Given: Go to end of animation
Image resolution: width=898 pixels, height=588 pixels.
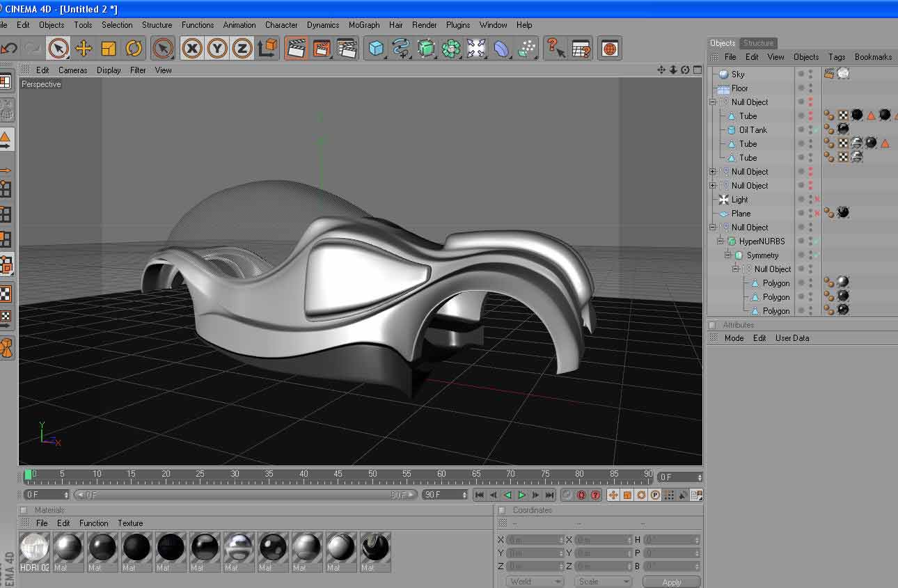Looking at the screenshot, I should pos(550,495).
